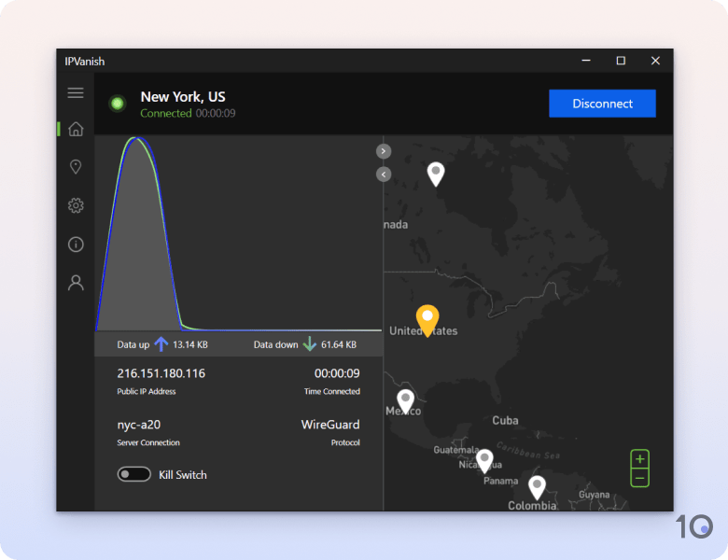
Task: Click the traffic graph peak
Action: [136, 139]
